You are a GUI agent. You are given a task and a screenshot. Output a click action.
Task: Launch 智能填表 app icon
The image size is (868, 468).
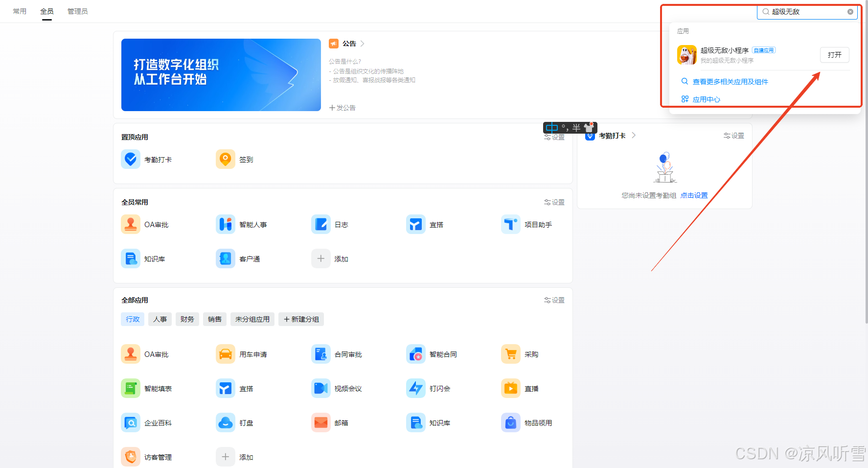(131, 388)
